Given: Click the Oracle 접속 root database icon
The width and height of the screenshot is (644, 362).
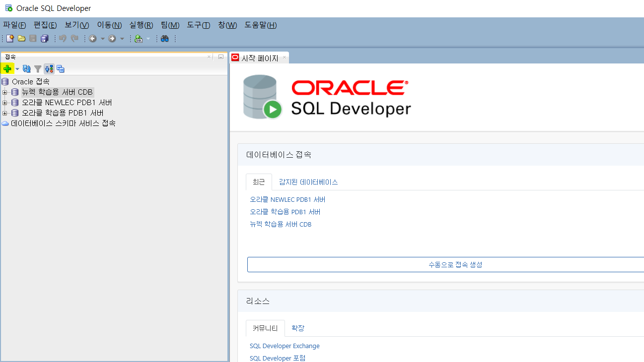Looking at the screenshot, I should pos(5,81).
